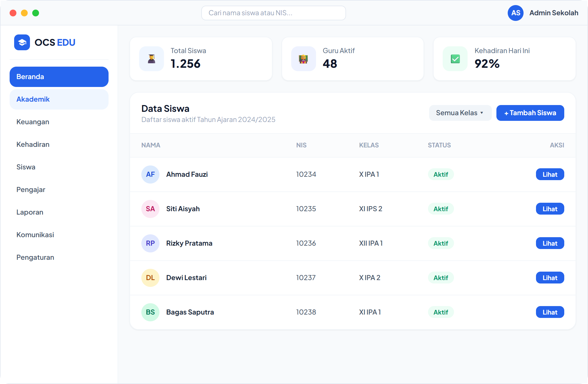This screenshot has width=588, height=384.
Task: Click the Tambah Siswa button
Action: [530, 113]
